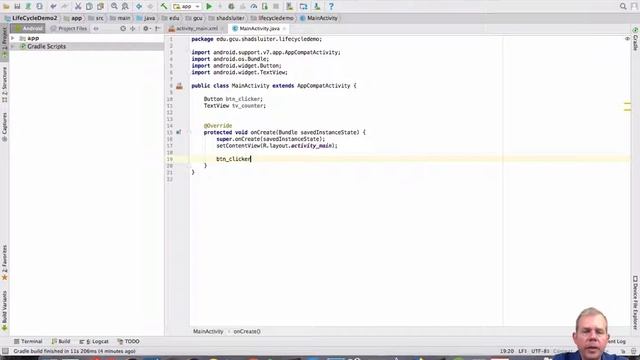
Task: Click MainActivity in the editor bottom breadcrumb
Action: pos(208,331)
